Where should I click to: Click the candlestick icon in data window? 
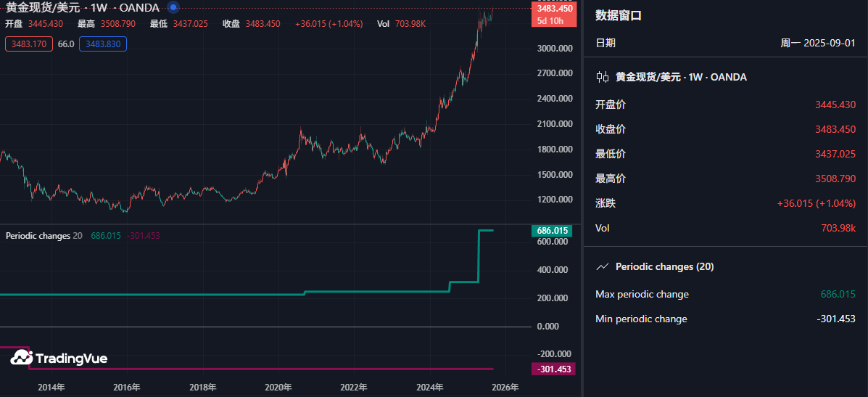click(x=602, y=77)
